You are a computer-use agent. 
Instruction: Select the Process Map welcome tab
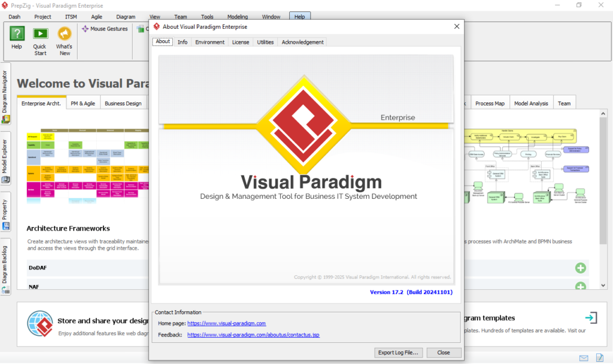pos(490,103)
